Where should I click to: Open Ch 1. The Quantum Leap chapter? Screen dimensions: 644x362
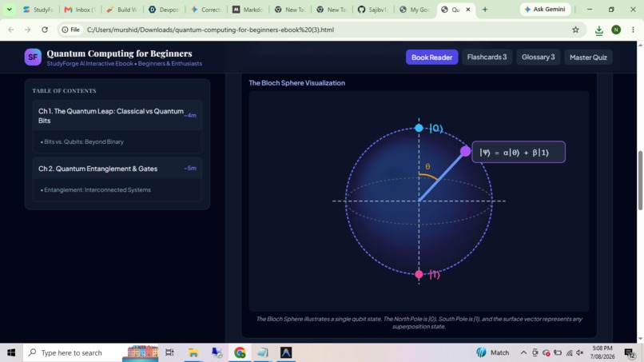(117, 115)
